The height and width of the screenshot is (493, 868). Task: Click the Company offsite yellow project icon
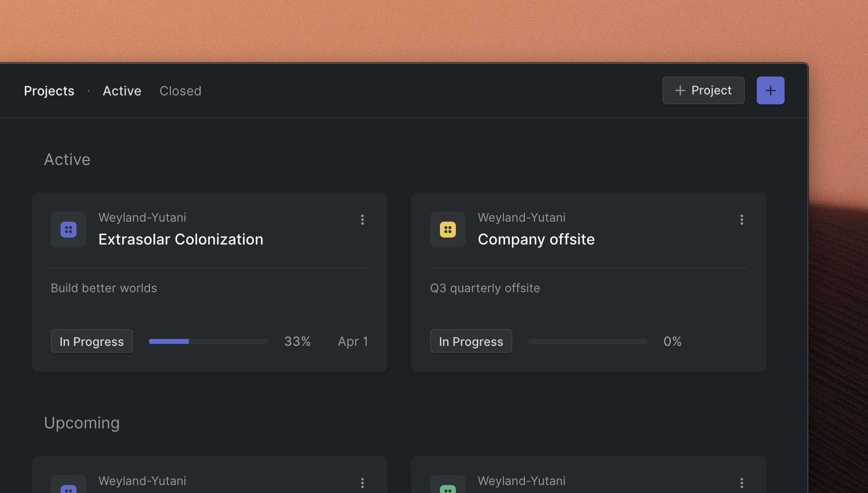pyautogui.click(x=448, y=230)
